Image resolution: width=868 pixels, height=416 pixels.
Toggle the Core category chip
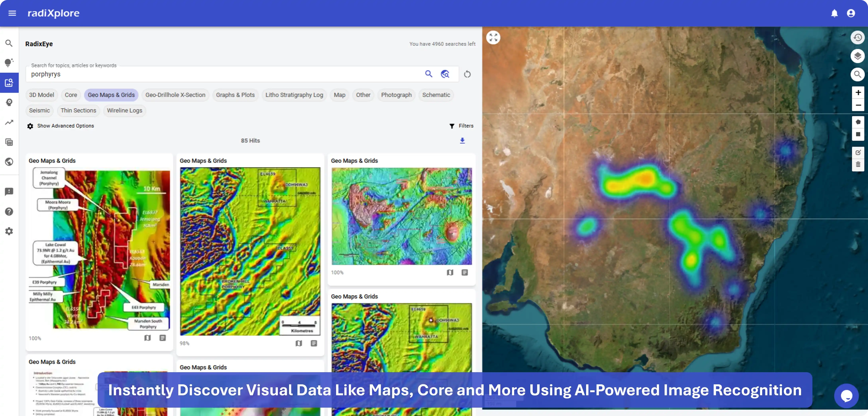(71, 95)
